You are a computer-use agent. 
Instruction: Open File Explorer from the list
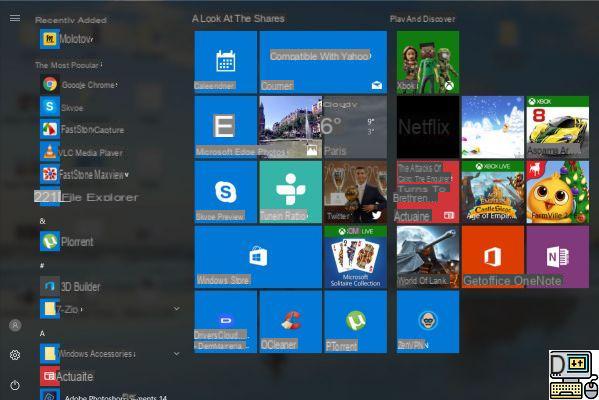(86, 197)
